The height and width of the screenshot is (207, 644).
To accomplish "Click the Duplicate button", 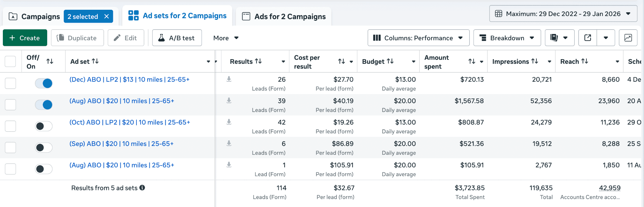I will tap(77, 38).
